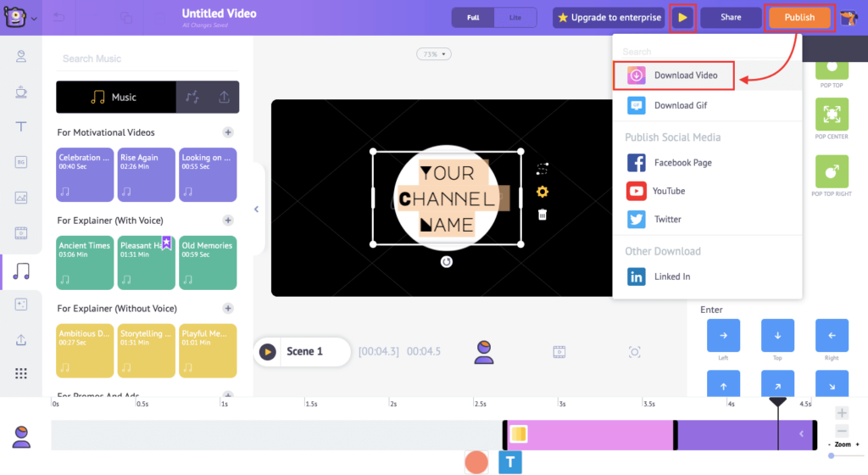Preview the video with the yellow play button
Screen dimensions: 868x475
(x=682, y=18)
